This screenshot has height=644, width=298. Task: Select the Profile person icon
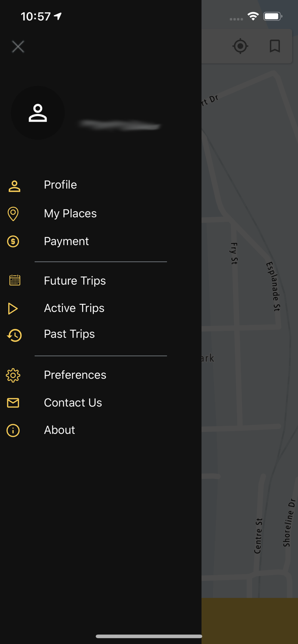tap(13, 185)
